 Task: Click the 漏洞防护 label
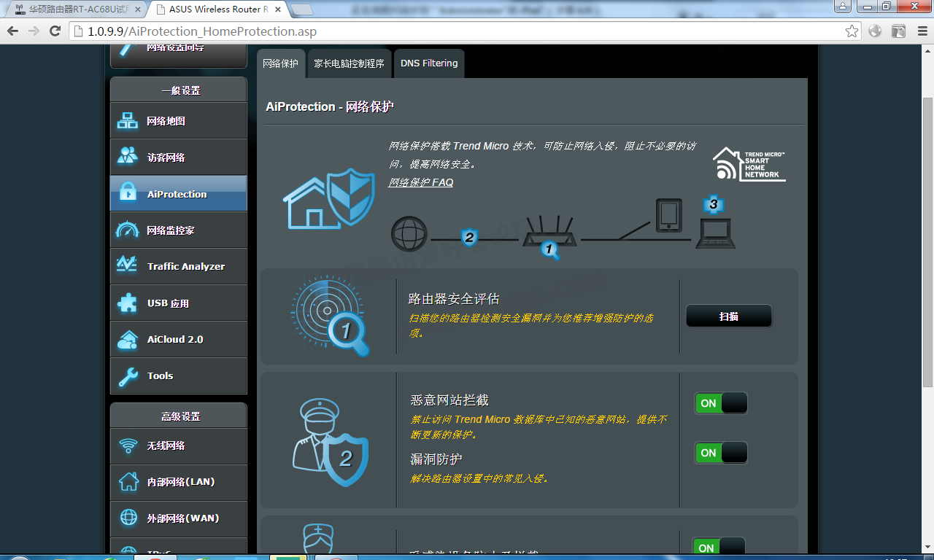point(436,459)
